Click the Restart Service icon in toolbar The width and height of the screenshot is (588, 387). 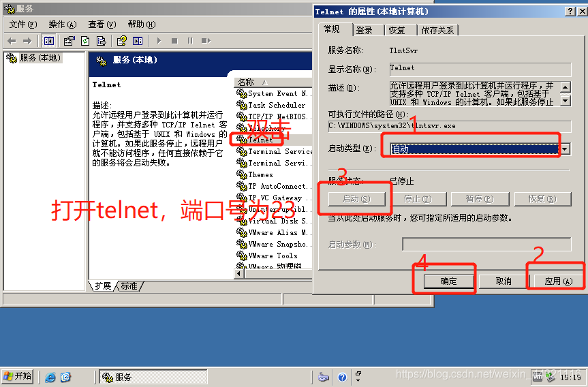click(x=206, y=41)
